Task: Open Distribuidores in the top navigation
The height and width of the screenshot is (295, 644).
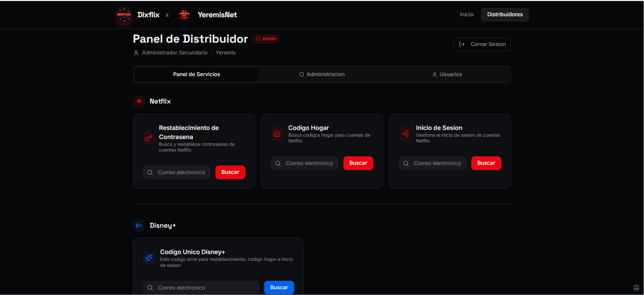Action: (505, 15)
